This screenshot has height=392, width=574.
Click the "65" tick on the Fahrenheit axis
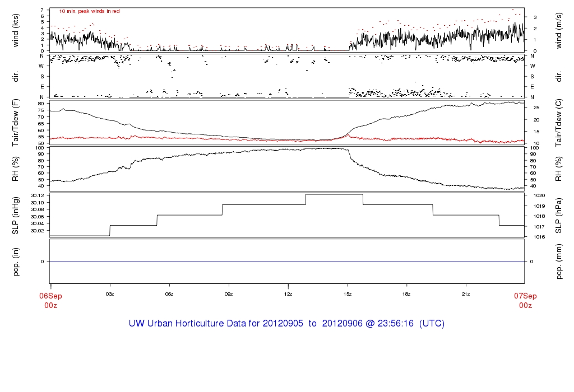click(41, 124)
